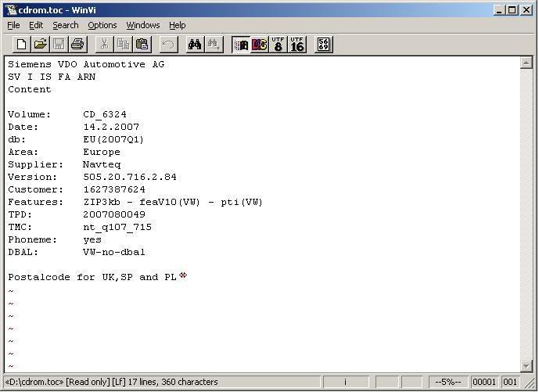Click the TMC value 'nt_q107_715'
This screenshot has width=539, height=392.
[117, 227]
